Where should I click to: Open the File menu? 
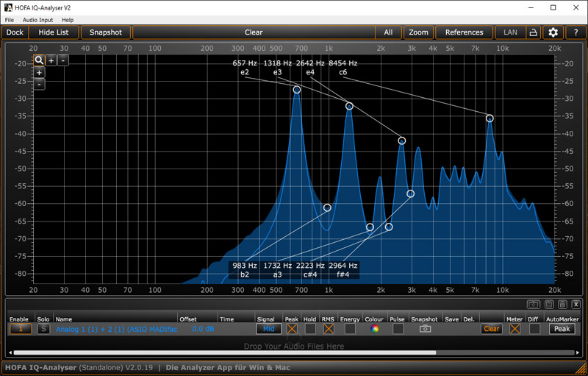click(10, 20)
